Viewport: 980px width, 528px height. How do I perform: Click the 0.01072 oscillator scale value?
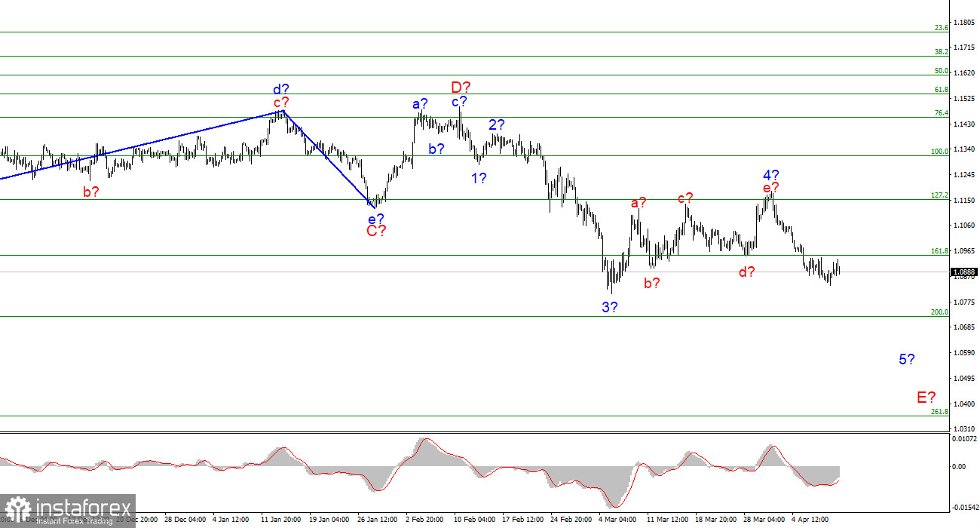coord(966,438)
